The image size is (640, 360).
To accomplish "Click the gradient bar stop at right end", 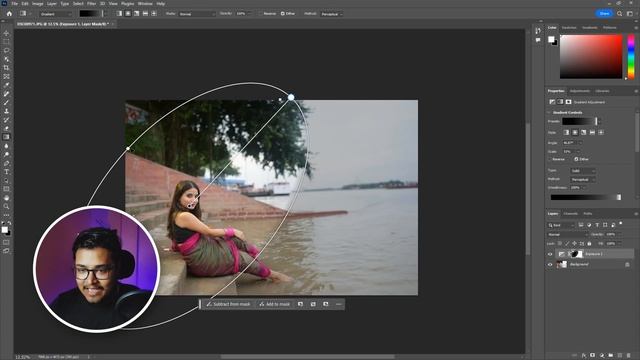I will [x=619, y=198].
